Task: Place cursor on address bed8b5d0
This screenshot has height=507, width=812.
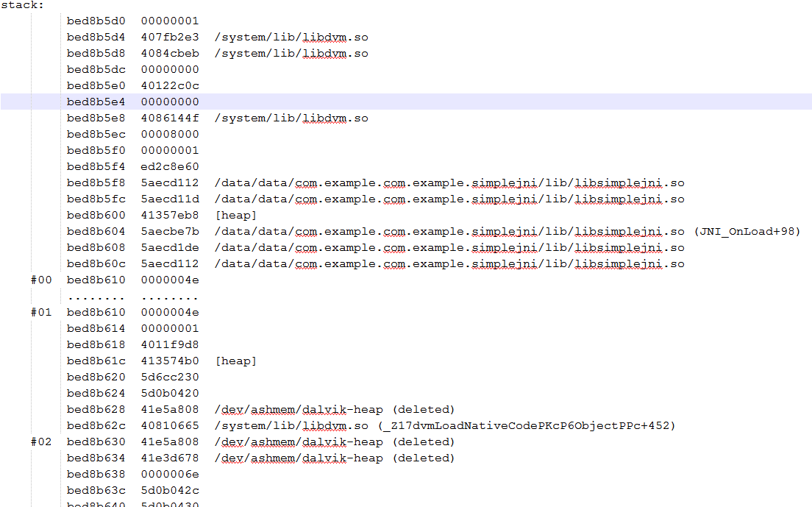Action: 96,21
